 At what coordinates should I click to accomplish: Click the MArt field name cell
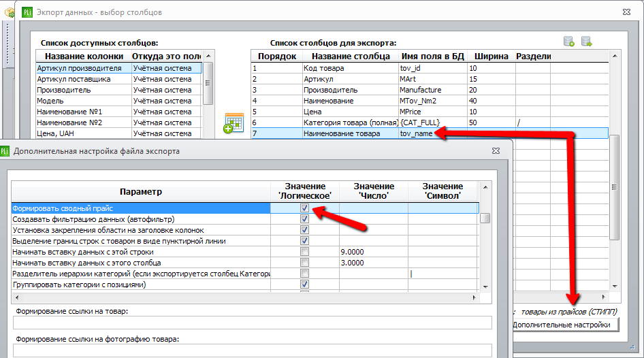click(x=433, y=79)
